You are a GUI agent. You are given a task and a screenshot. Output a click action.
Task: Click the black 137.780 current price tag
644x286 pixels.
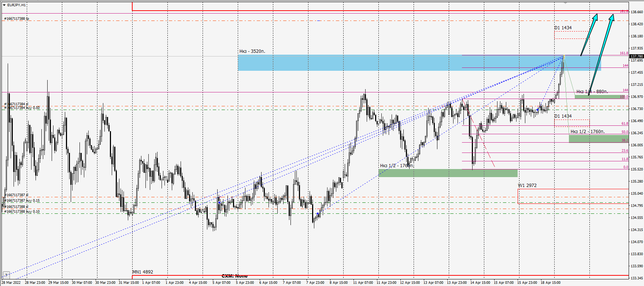tap(636, 56)
